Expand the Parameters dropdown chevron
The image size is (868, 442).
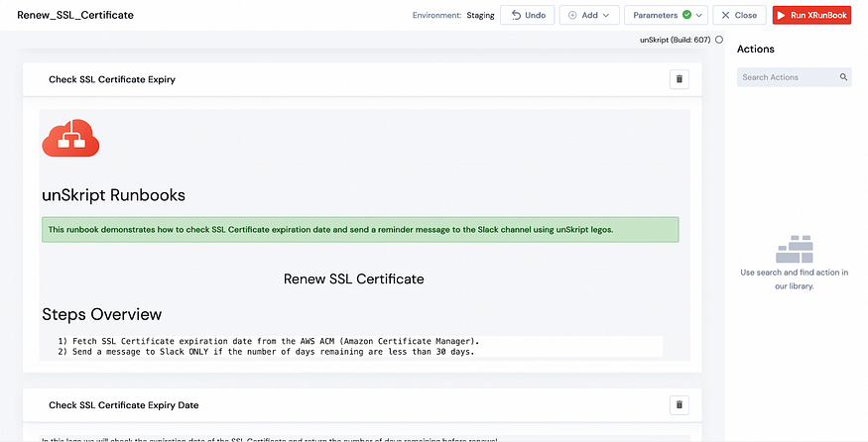coord(699,16)
